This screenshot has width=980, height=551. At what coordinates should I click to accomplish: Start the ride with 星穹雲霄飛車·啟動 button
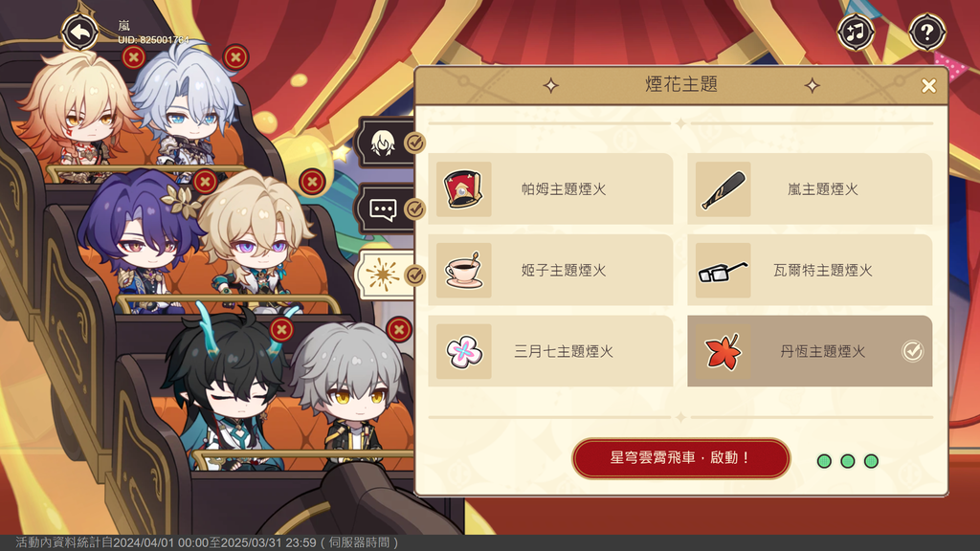click(681, 458)
